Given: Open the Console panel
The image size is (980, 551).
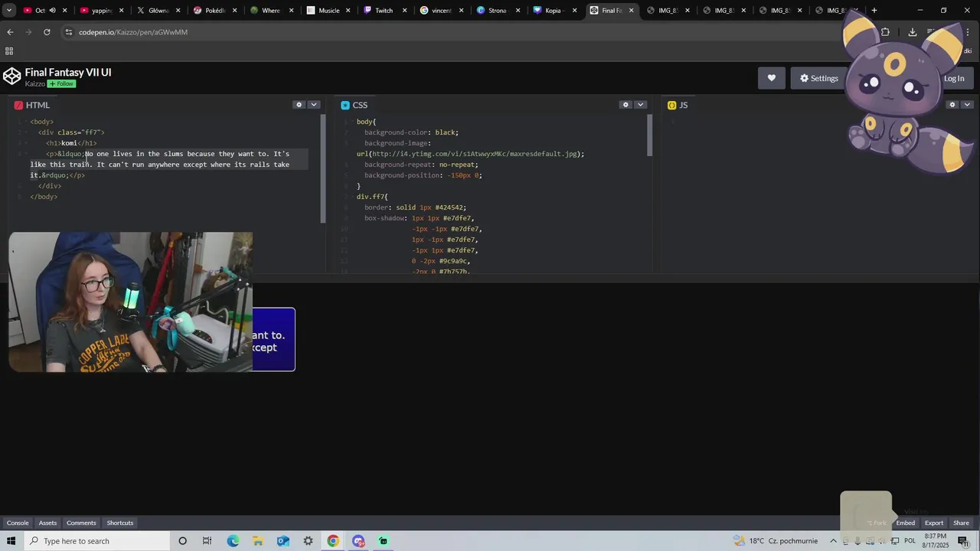Looking at the screenshot, I should pyautogui.click(x=18, y=523).
